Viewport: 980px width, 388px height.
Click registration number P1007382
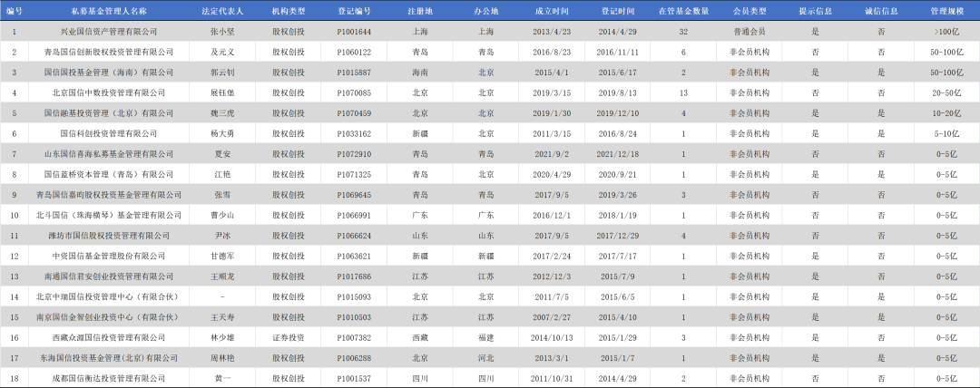354,338
